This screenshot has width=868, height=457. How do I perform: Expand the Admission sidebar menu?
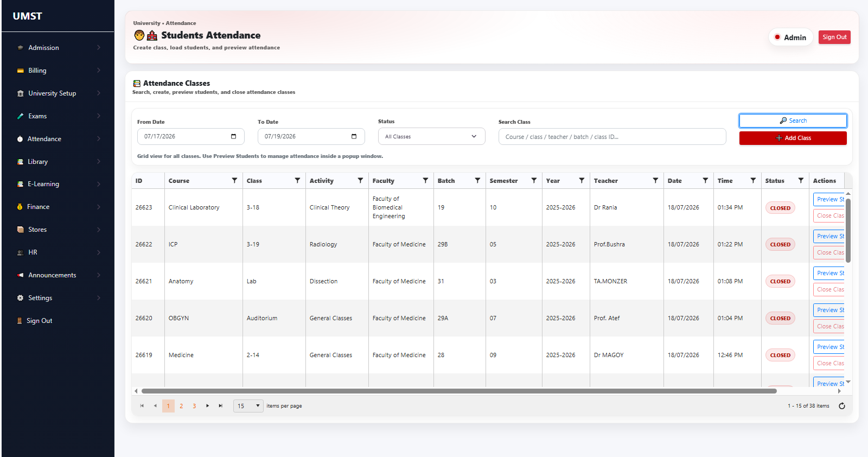point(59,48)
